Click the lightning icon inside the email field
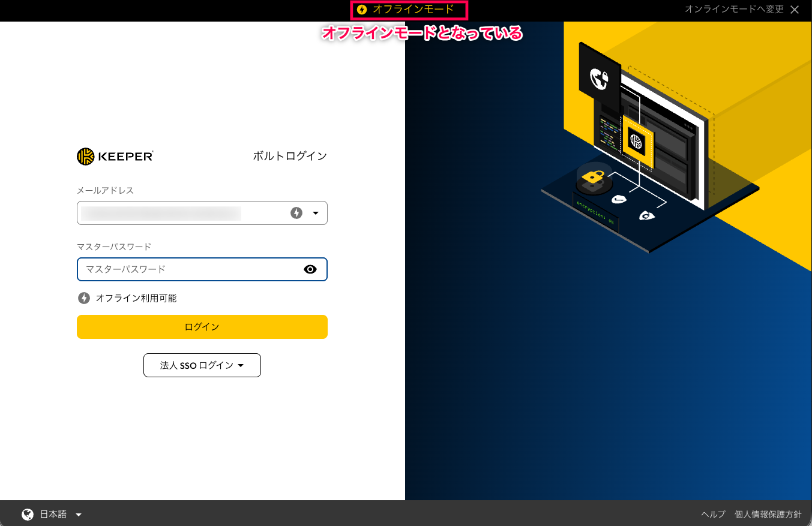The image size is (812, 526). point(296,212)
